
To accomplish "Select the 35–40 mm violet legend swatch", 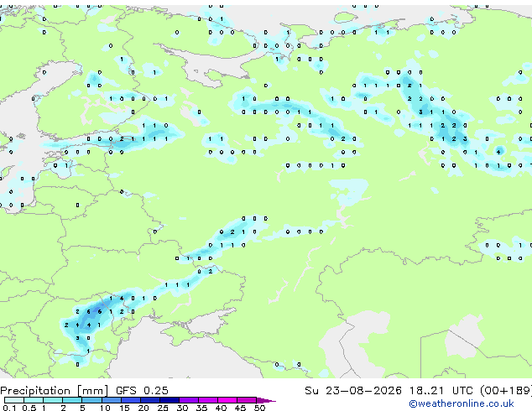I will pyautogui.click(x=207, y=400).
